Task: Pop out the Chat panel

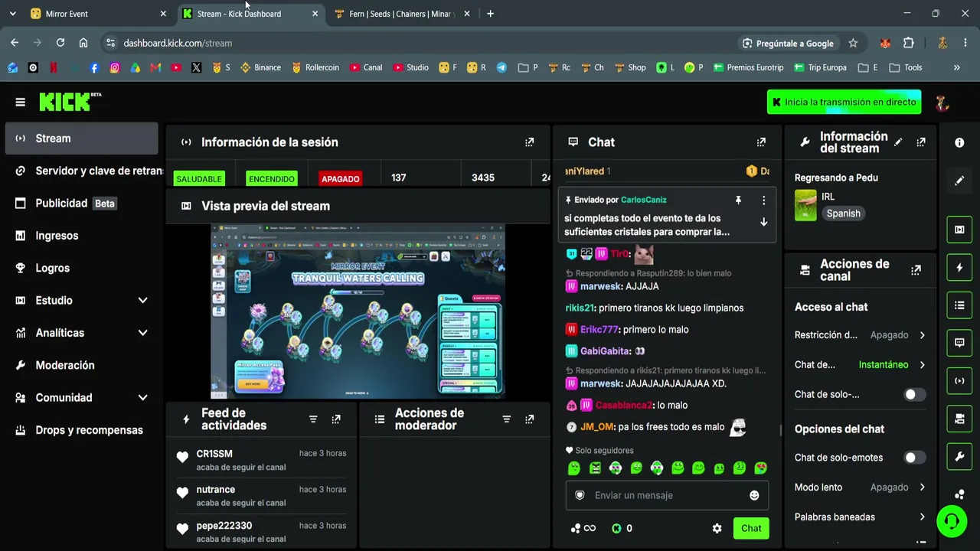Action: (761, 142)
